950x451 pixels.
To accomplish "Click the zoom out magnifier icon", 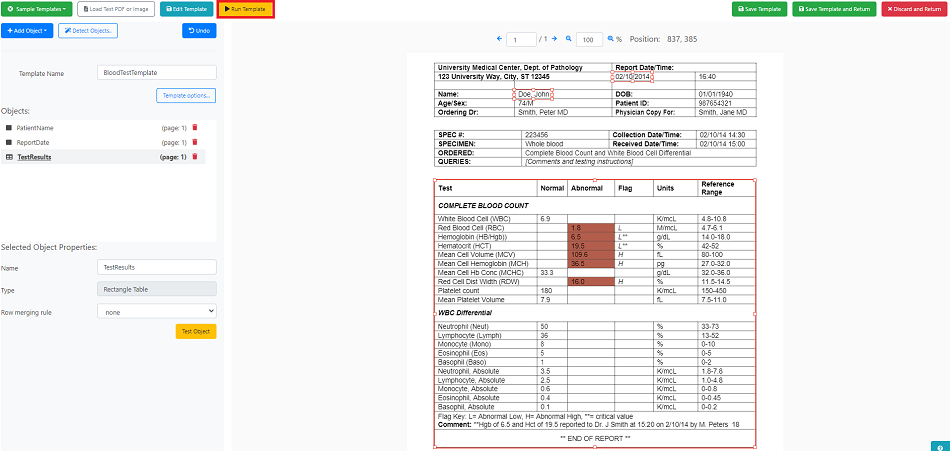I will [568, 39].
